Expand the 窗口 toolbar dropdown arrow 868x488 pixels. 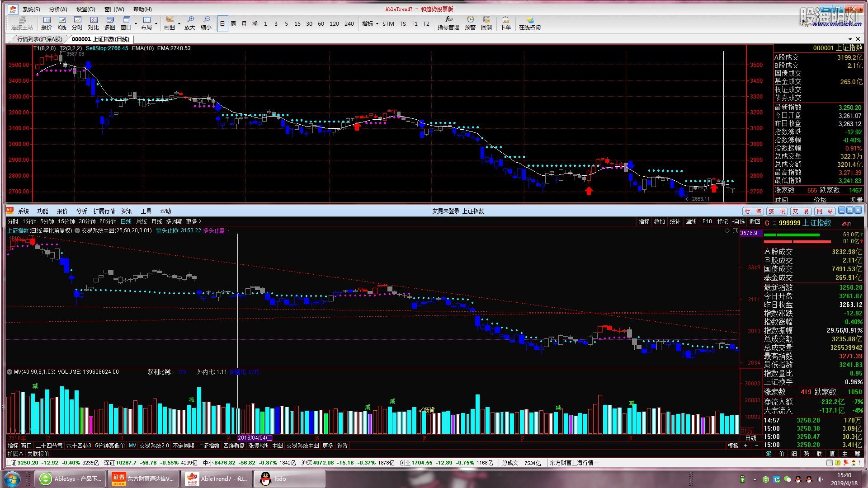(x=136, y=23)
